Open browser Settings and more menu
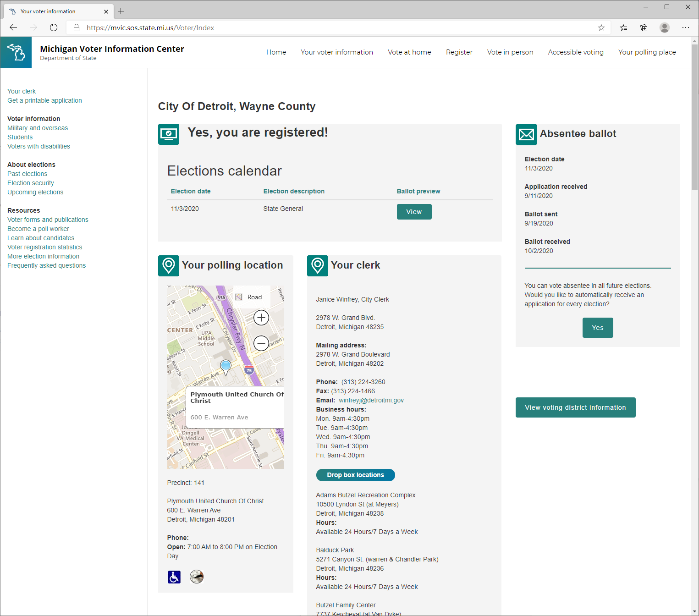699x616 pixels. [x=686, y=27]
